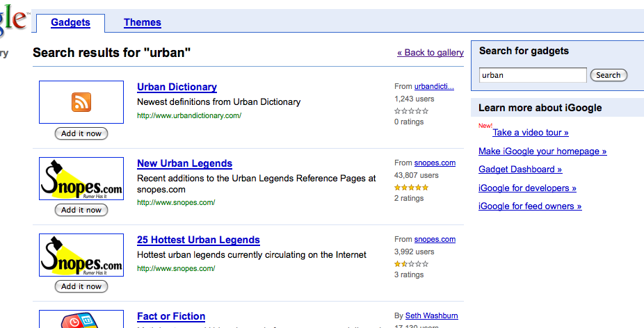Viewport: 644px width, 328px height.
Task: Click Snopes logo for 25 Hottest Urban Legends
Action: 81,256
